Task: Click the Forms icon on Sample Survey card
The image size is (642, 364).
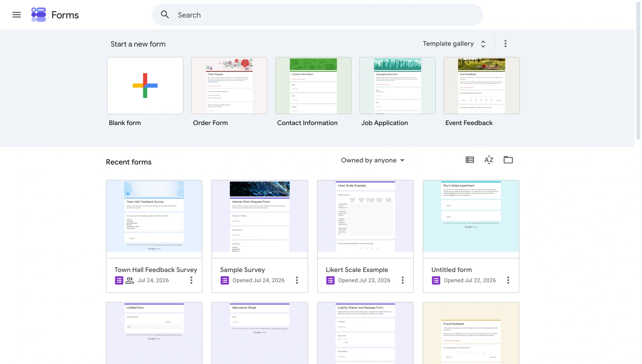Action: pos(225,280)
